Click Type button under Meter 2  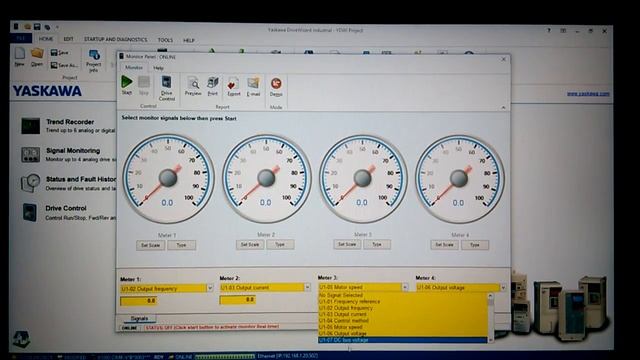(280, 245)
